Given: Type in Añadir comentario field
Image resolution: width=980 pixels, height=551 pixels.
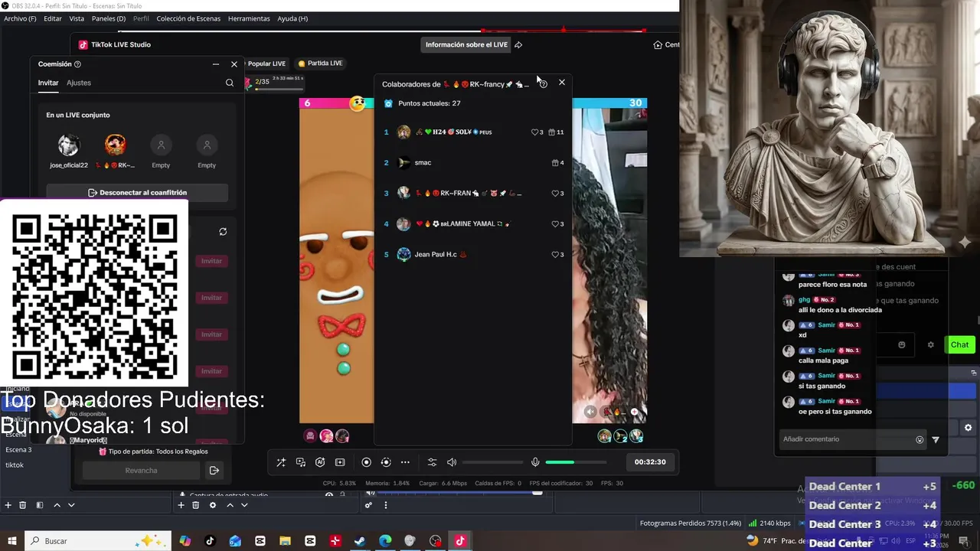Looking at the screenshot, I should click(x=846, y=439).
